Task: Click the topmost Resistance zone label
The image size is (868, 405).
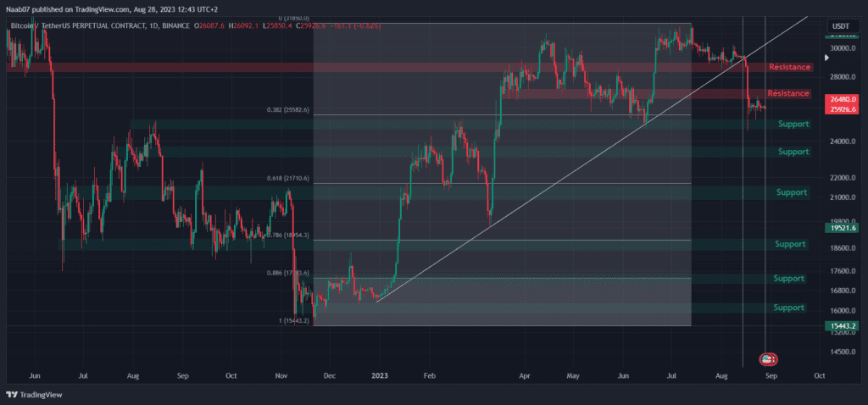Action: click(x=790, y=67)
